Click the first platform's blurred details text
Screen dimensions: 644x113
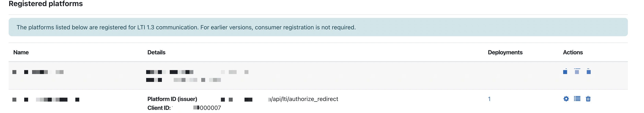pyautogui.click(x=197, y=76)
